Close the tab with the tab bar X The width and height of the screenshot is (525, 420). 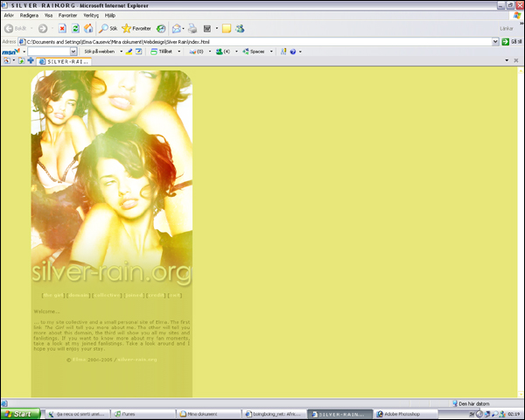coord(516,60)
